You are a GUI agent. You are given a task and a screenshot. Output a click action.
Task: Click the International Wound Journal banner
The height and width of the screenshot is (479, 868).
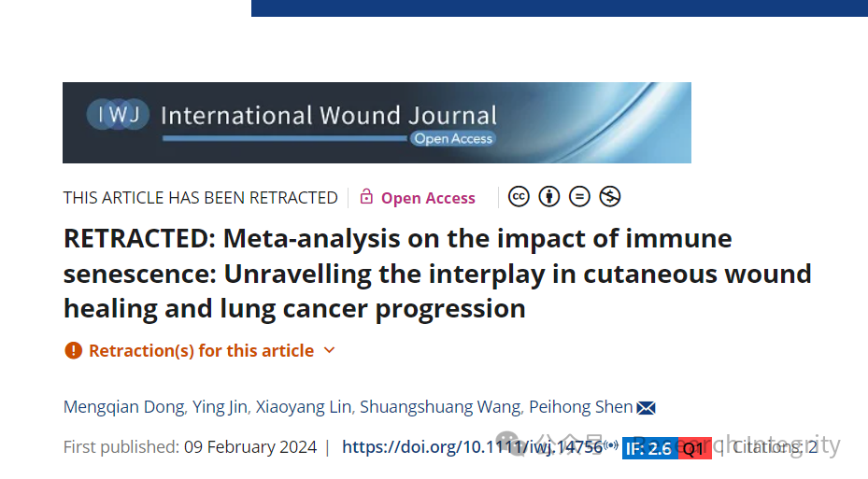tap(377, 123)
